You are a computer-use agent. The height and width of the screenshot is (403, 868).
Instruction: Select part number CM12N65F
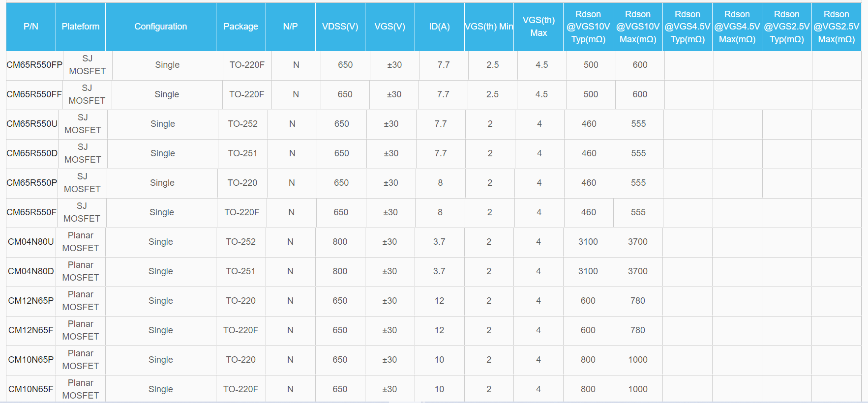31,330
